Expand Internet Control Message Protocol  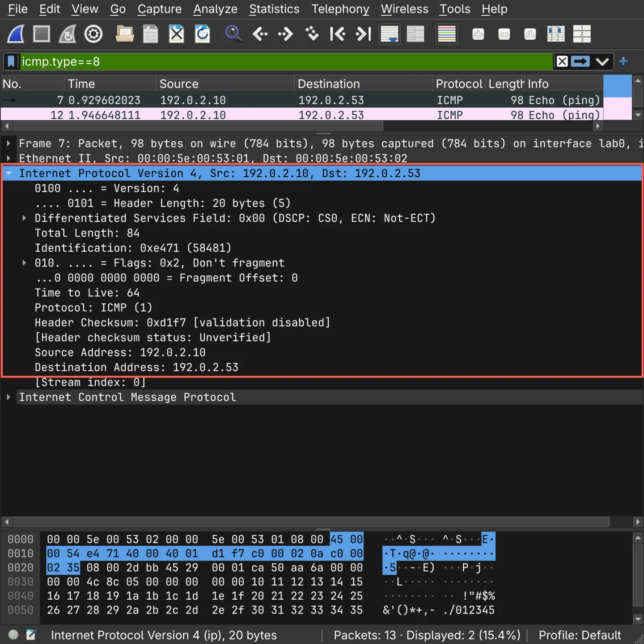pyautogui.click(x=8, y=397)
